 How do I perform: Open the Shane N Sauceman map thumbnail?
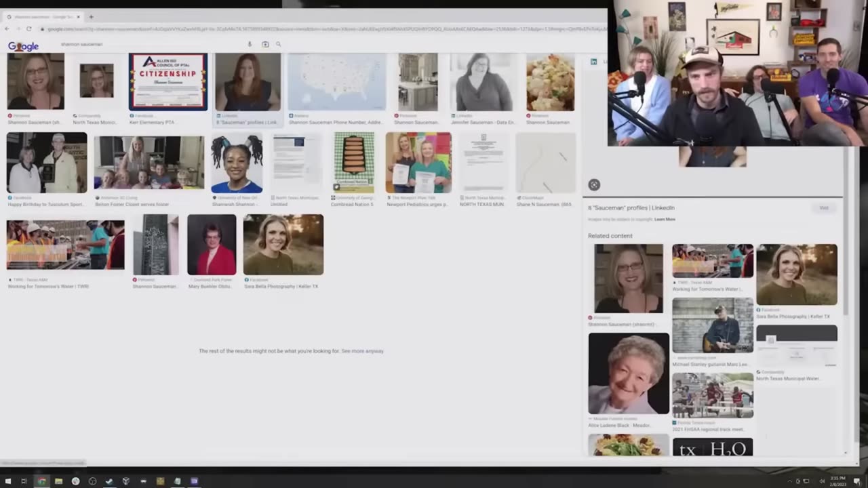pos(546,163)
